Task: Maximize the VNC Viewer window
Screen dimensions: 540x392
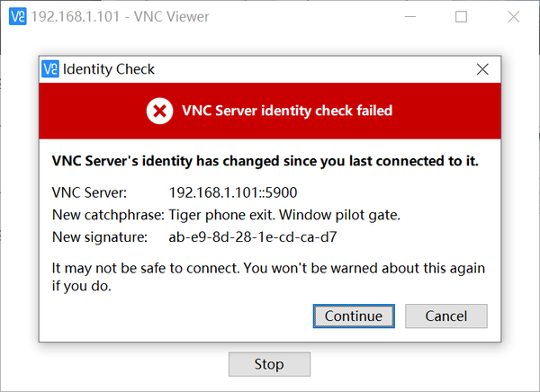Action: (461, 16)
